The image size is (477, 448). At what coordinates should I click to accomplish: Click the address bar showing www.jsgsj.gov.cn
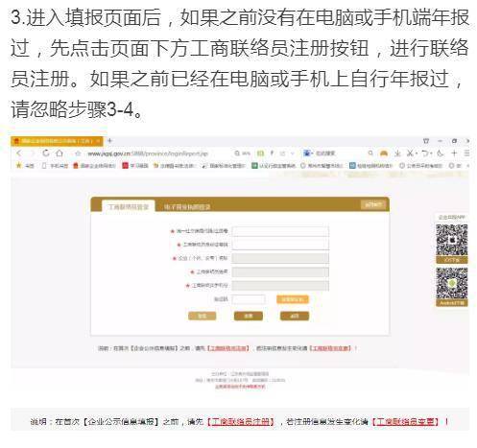(148, 153)
